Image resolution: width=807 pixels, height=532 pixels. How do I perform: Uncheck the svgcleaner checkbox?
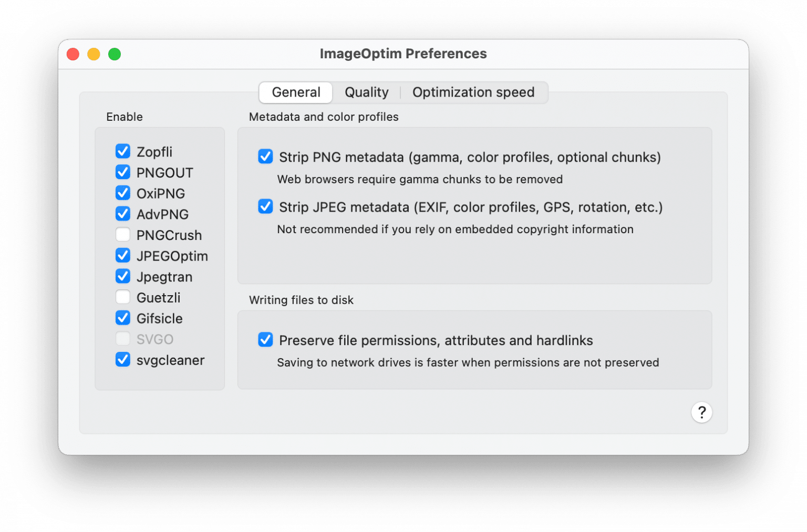tap(123, 360)
